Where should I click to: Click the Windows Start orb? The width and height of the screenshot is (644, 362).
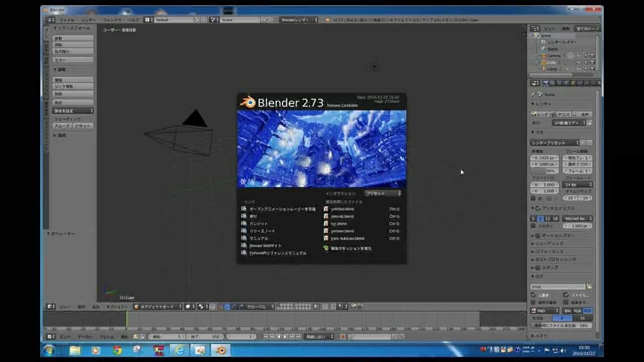(x=50, y=350)
